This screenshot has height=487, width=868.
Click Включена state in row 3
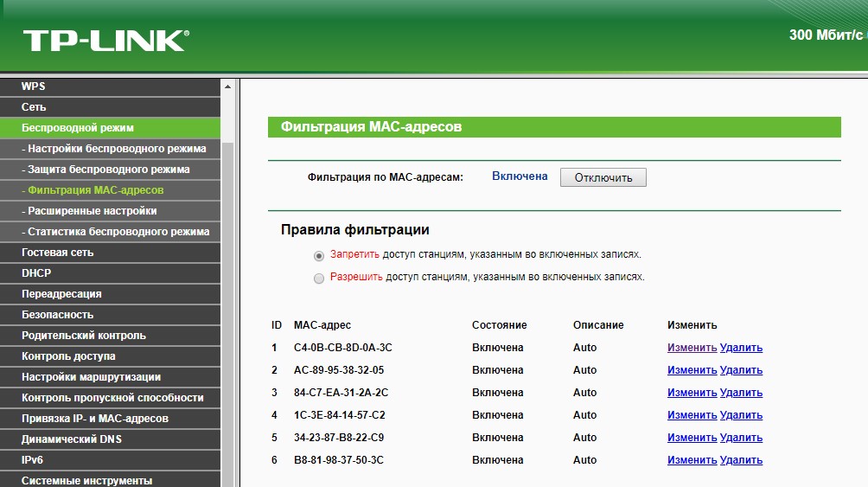[x=498, y=392]
